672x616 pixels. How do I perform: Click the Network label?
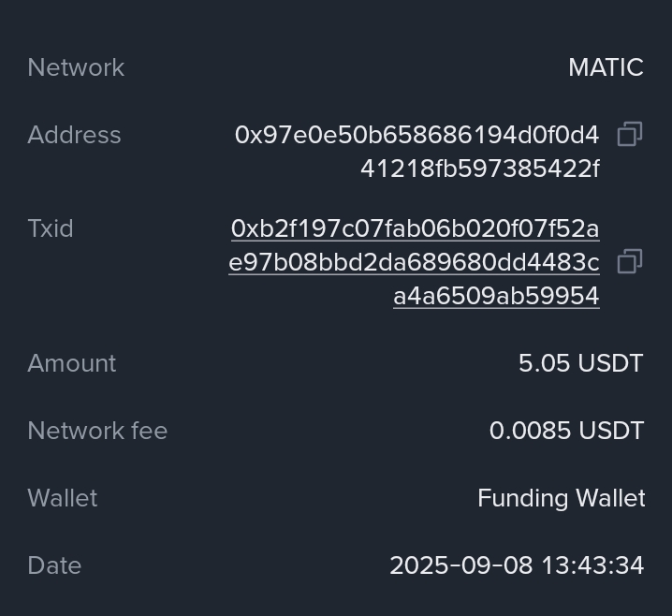[x=76, y=67]
